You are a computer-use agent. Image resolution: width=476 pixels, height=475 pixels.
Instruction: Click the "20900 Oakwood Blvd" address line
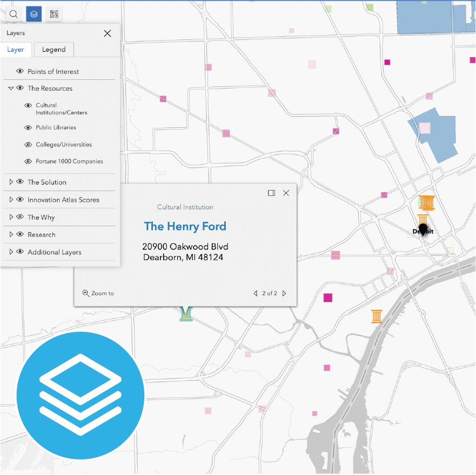pyautogui.click(x=185, y=247)
